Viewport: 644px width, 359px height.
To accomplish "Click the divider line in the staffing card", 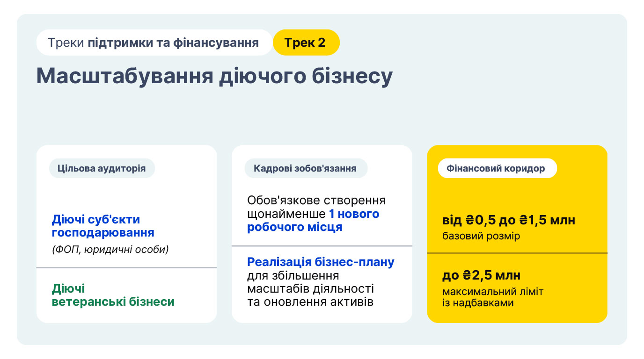I will coord(322,245).
